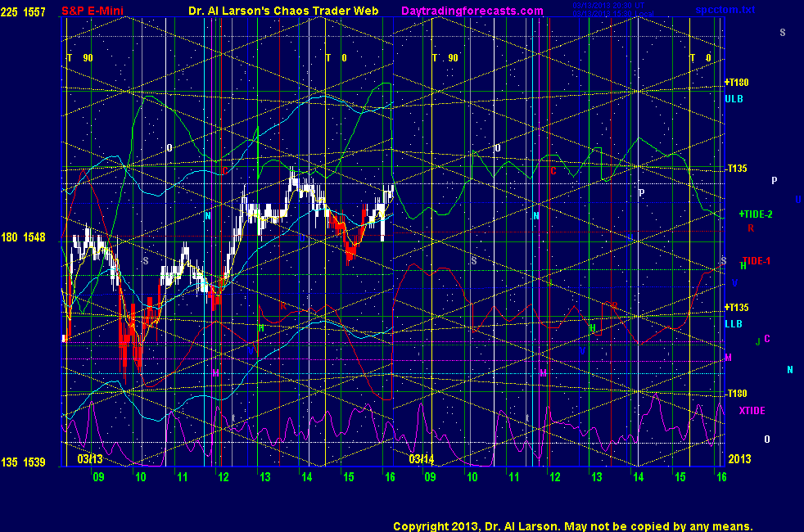Click the 03/13 date label on time axis
Image resolution: width=804 pixels, height=532 pixels.
(90, 459)
